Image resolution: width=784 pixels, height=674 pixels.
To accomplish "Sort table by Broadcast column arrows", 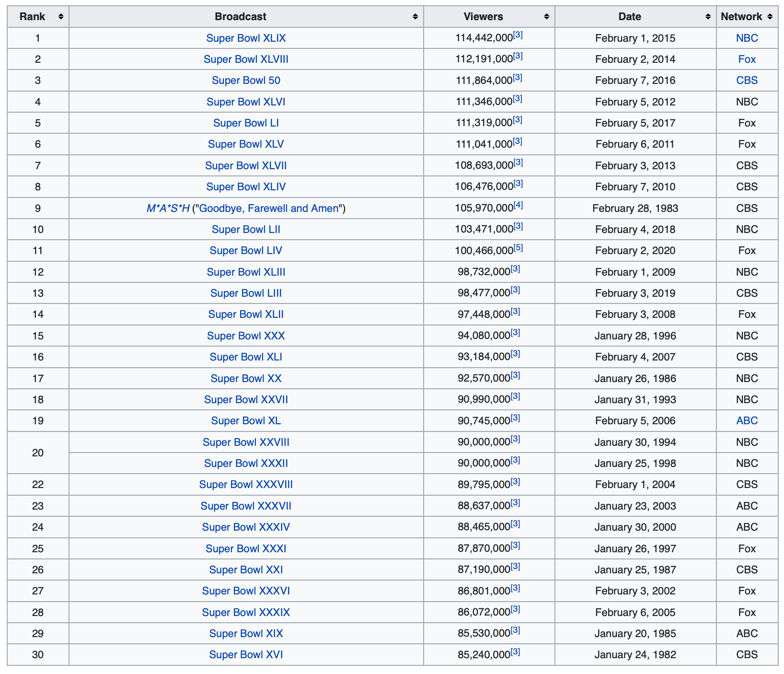I will [x=415, y=17].
